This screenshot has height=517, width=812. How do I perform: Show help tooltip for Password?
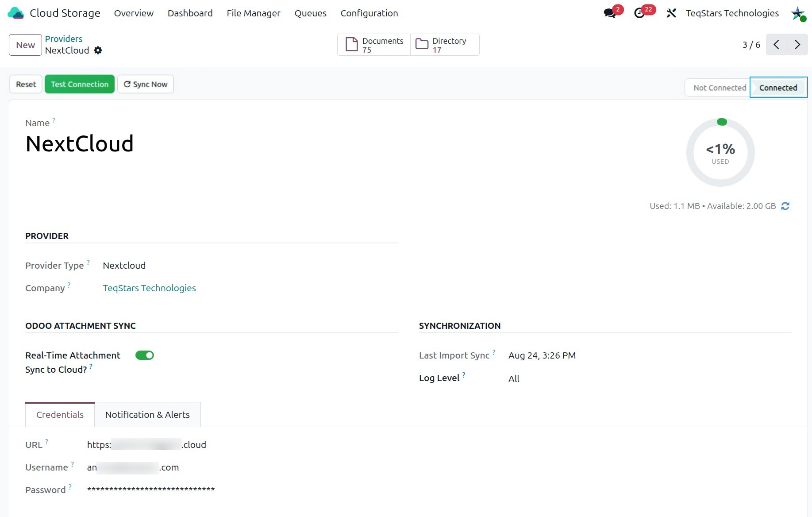point(70,486)
